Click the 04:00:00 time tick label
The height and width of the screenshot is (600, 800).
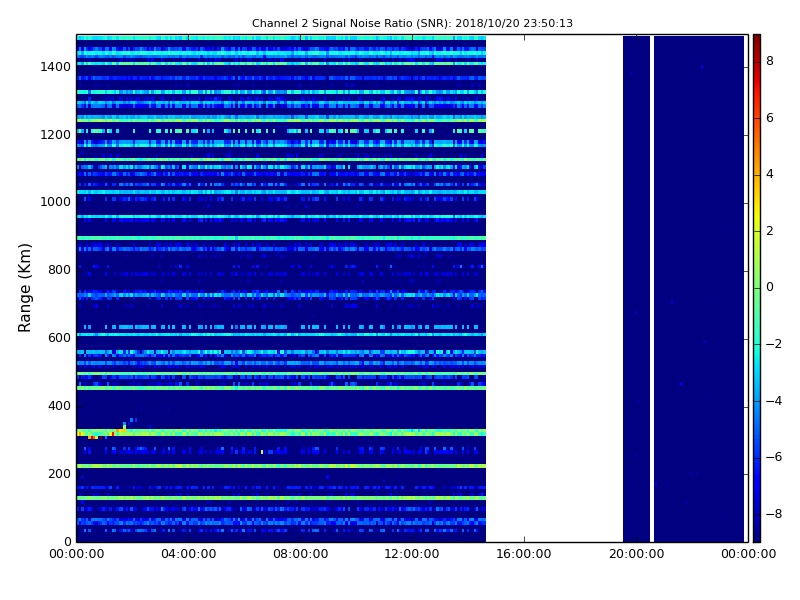pos(188,554)
